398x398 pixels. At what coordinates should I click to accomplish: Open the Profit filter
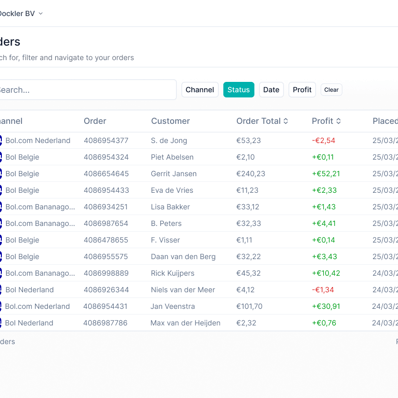302,90
